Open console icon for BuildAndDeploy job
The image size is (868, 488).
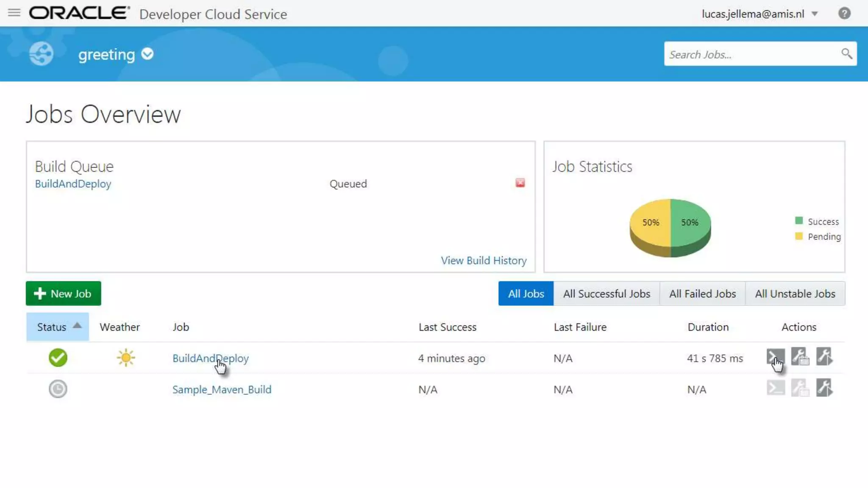coord(775,357)
